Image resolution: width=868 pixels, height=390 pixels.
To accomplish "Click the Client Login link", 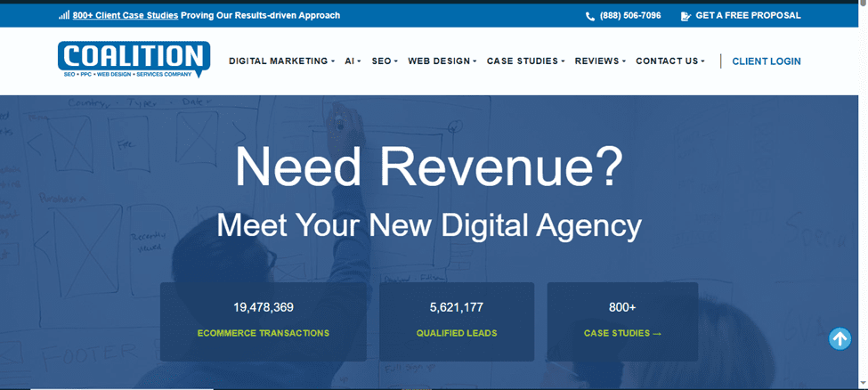I will pyautogui.click(x=766, y=61).
